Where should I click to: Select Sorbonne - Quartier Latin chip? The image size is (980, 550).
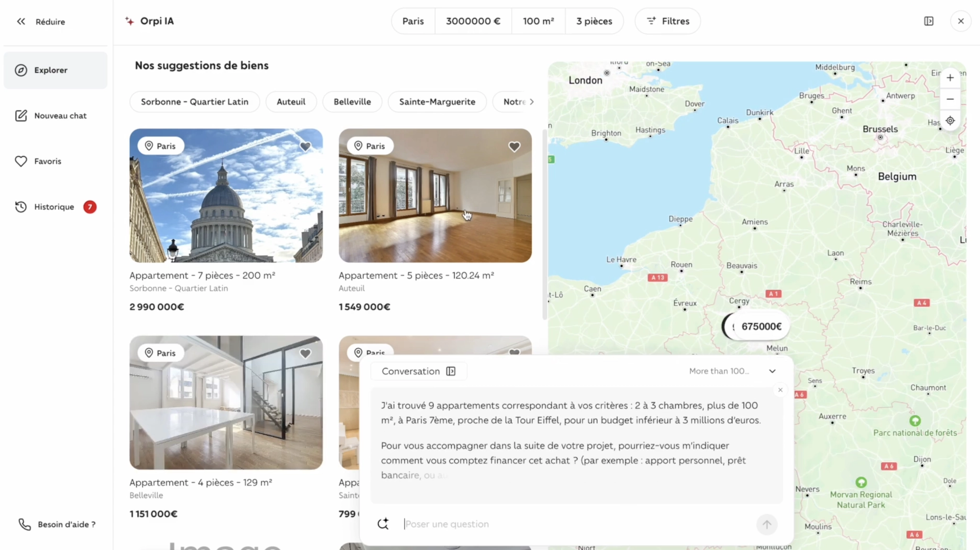pos(194,101)
